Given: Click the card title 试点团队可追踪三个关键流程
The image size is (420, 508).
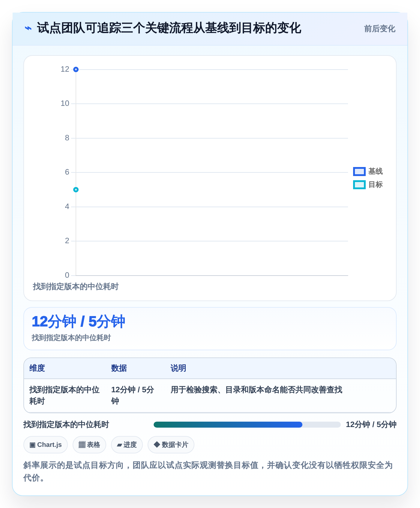Looking at the screenshot, I should coord(169,28).
